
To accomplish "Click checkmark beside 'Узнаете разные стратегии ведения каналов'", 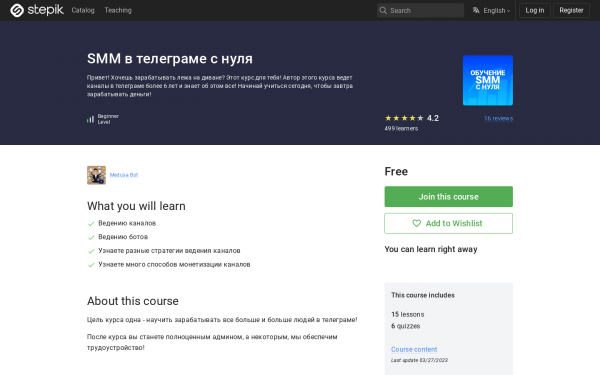I will pos(91,251).
